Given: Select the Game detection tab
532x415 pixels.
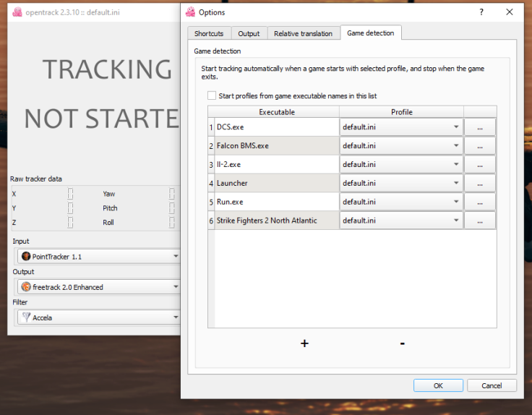Looking at the screenshot, I should [x=371, y=33].
